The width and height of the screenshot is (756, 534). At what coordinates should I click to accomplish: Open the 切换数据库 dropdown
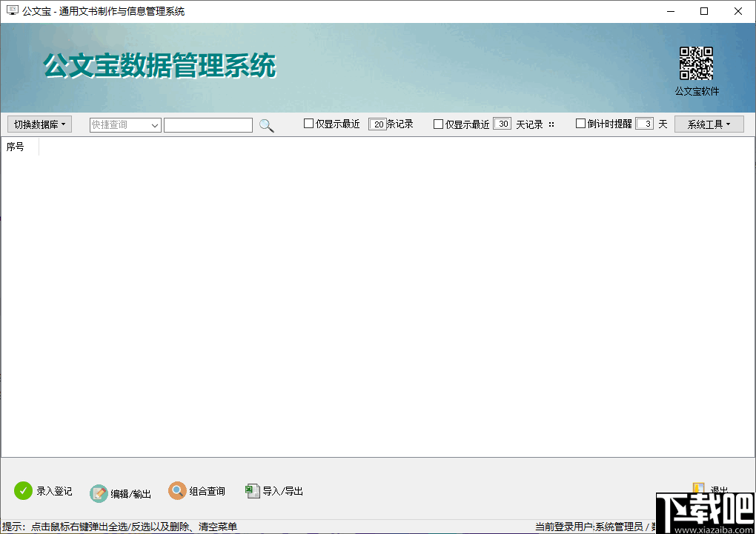click(x=39, y=124)
